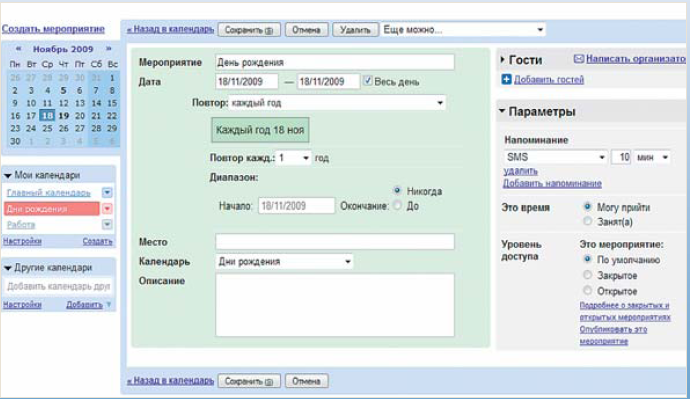Click the Начало date field
The height and width of the screenshot is (399, 690).
(296, 206)
